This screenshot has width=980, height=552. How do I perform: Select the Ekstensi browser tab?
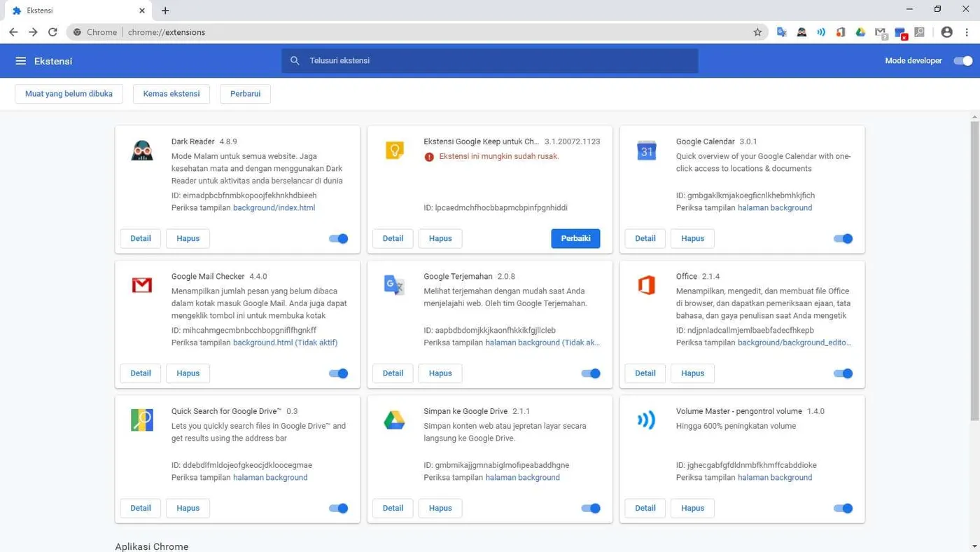click(77, 11)
